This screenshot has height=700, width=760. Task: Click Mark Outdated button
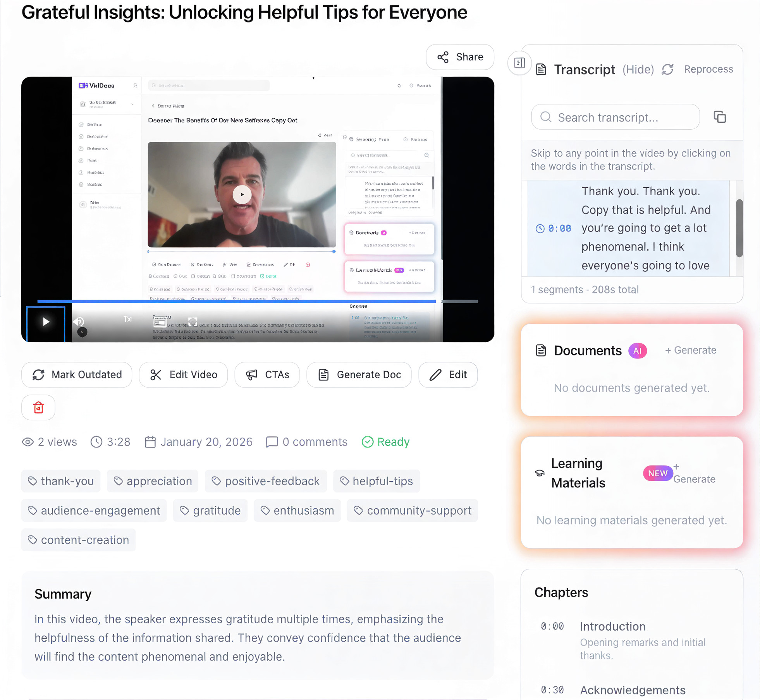coord(77,374)
